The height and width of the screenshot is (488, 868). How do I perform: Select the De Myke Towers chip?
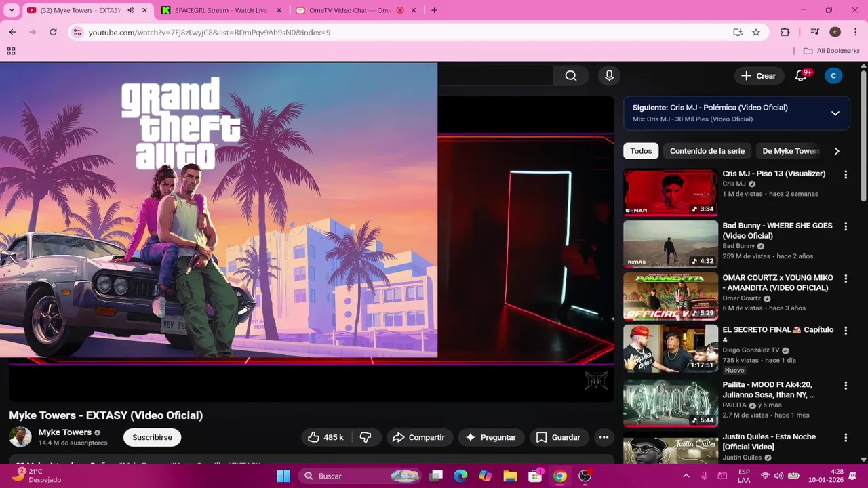(791, 151)
